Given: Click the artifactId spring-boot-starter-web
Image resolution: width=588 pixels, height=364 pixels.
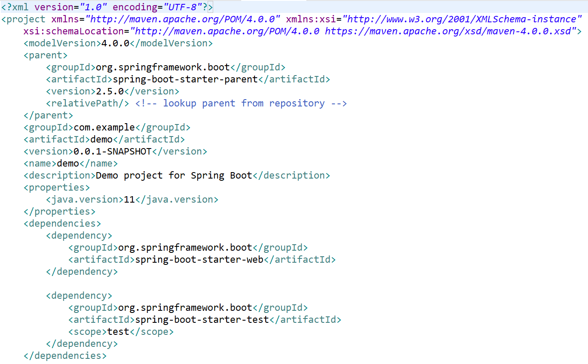Looking at the screenshot, I should (199, 259).
